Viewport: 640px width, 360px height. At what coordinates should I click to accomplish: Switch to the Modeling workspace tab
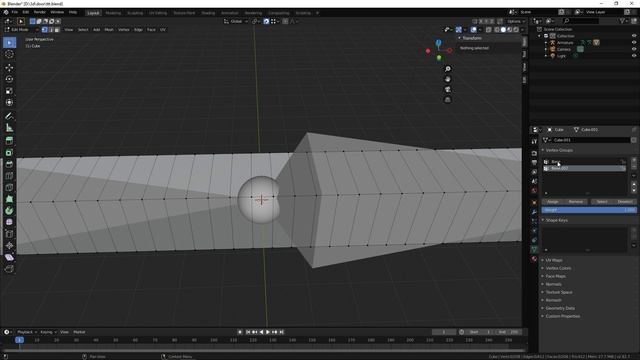pyautogui.click(x=113, y=13)
